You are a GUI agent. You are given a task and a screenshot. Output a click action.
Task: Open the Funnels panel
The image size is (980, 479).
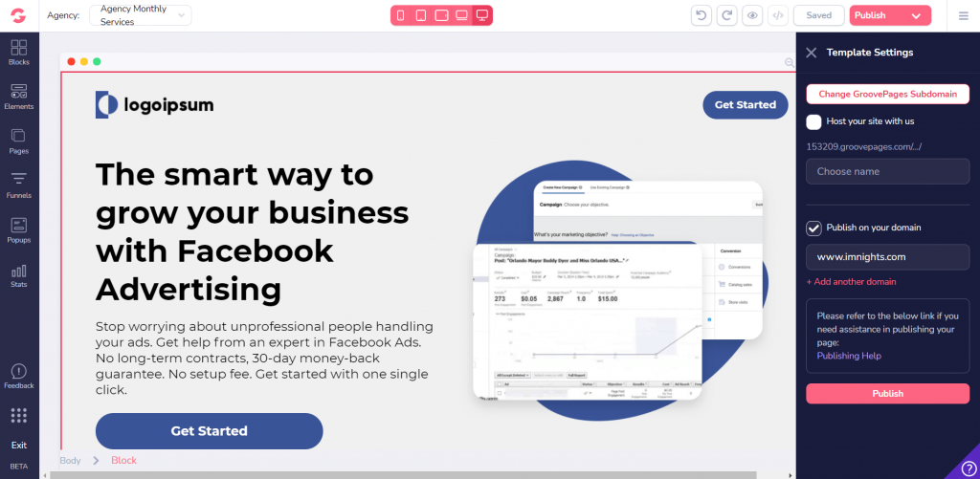coord(19,185)
